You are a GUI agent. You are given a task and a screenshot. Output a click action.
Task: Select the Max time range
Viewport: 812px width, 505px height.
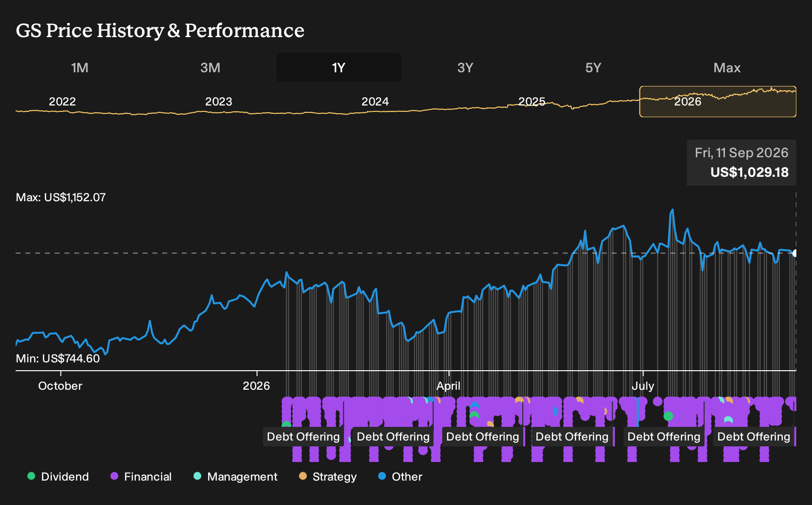pyautogui.click(x=727, y=67)
